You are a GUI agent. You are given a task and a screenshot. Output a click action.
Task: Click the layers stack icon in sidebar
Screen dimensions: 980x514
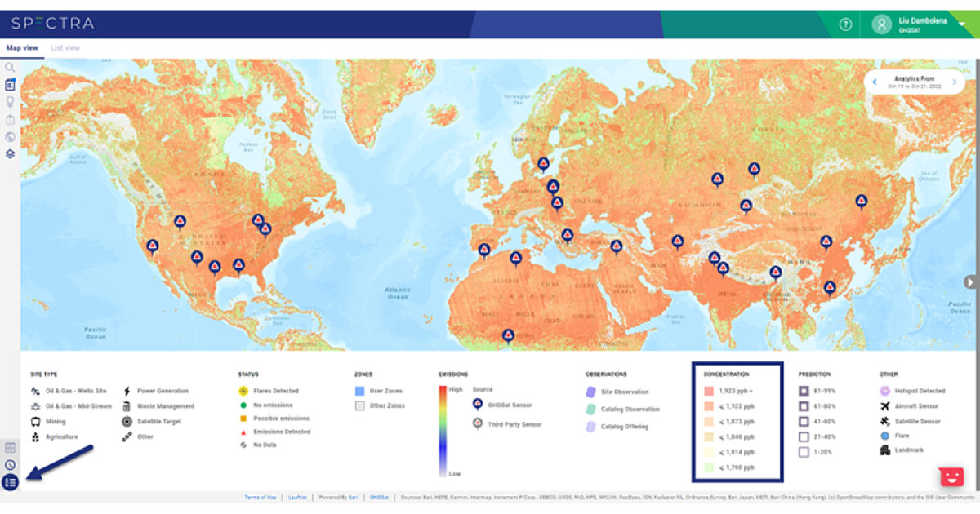(x=10, y=153)
